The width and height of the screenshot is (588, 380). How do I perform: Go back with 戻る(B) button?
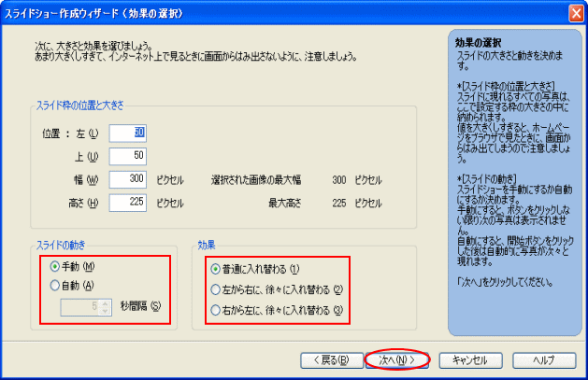pos(332,360)
